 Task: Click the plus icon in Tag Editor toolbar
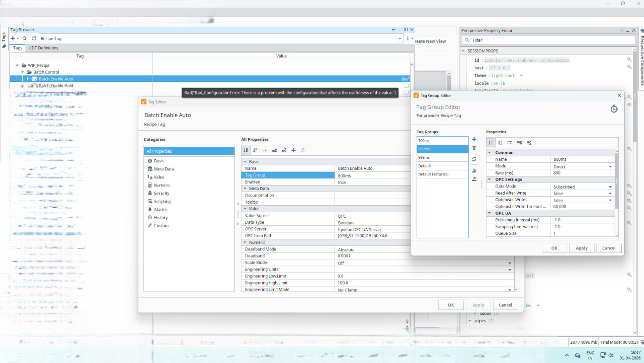[293, 150]
